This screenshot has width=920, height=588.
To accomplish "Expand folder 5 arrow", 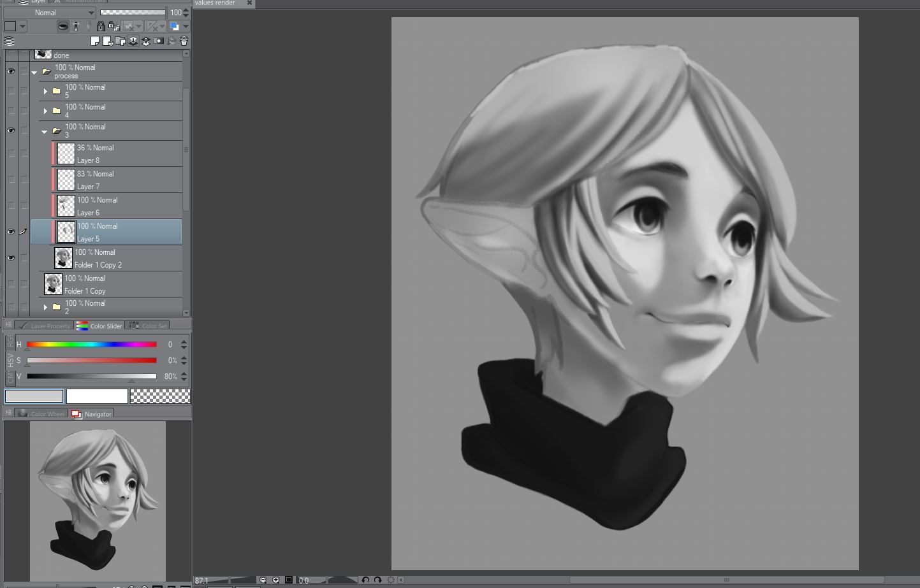I will pos(45,91).
